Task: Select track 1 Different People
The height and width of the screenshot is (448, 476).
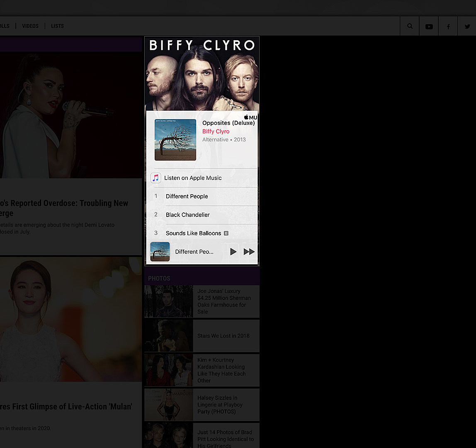Action: (202, 196)
